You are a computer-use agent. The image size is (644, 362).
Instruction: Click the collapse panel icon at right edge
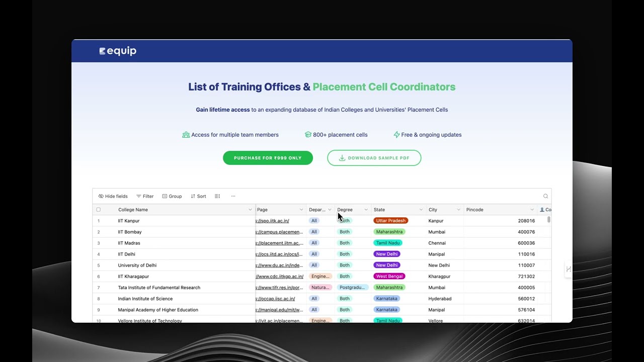pos(569,269)
